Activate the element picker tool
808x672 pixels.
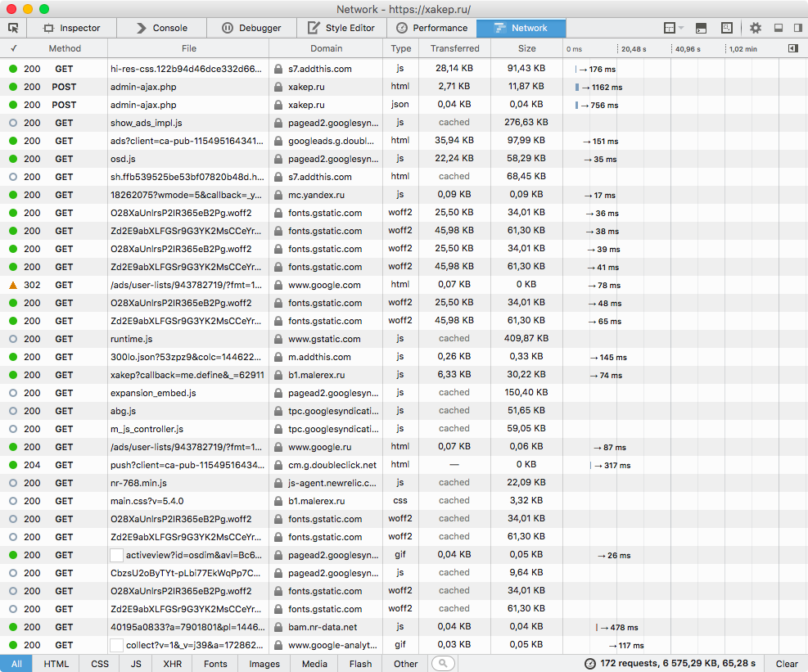[13, 28]
